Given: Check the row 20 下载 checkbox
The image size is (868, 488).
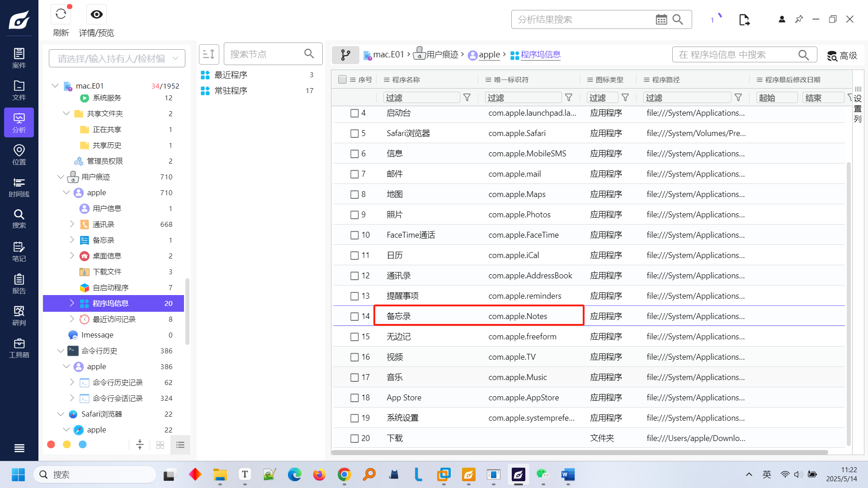Looking at the screenshot, I should 354,438.
